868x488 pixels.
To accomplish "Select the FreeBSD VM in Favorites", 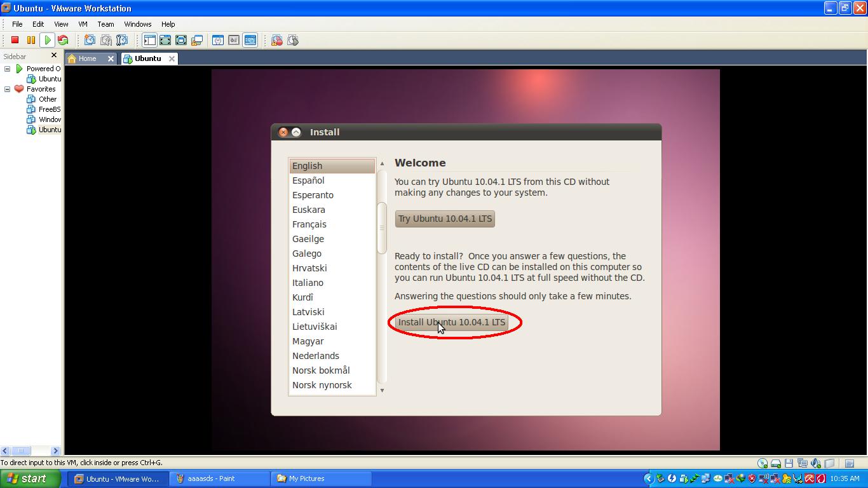I will (x=50, y=109).
